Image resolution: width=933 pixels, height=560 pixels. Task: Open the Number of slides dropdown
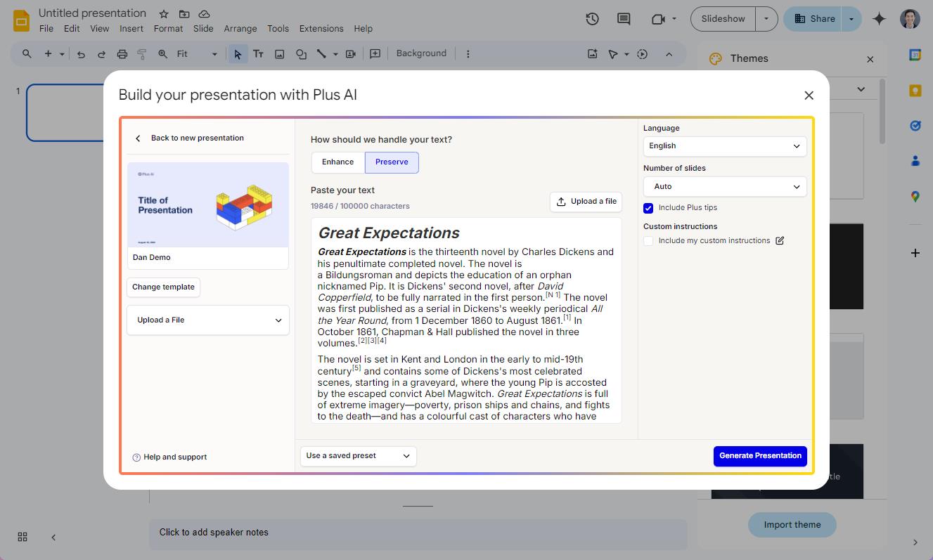click(x=725, y=187)
